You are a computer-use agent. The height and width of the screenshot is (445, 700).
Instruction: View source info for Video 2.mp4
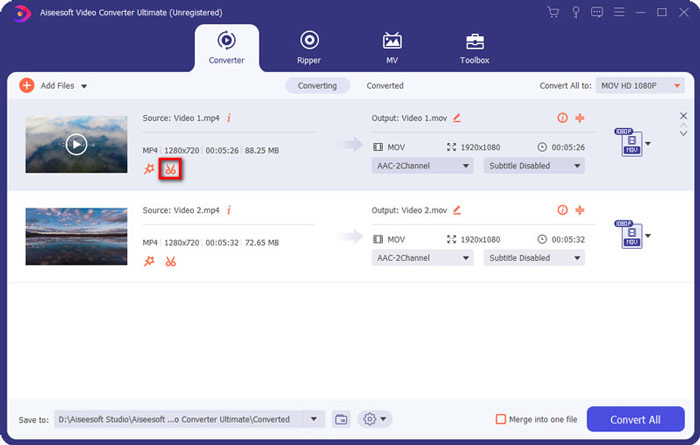pyautogui.click(x=229, y=210)
